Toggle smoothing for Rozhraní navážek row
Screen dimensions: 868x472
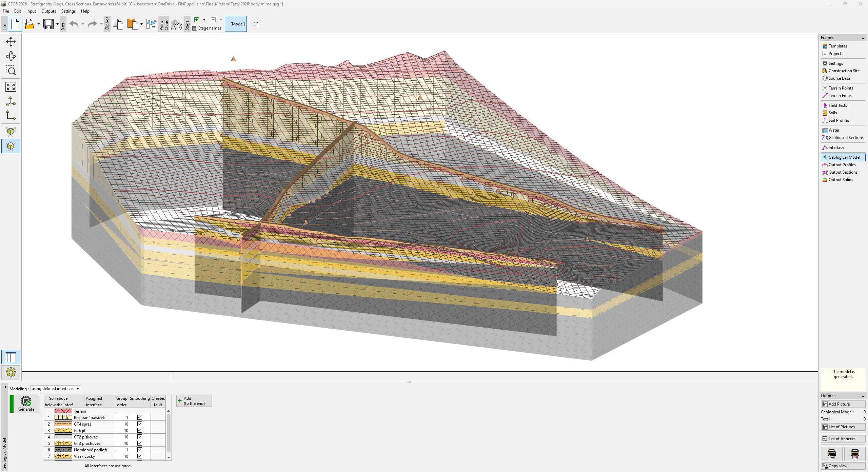pos(140,417)
